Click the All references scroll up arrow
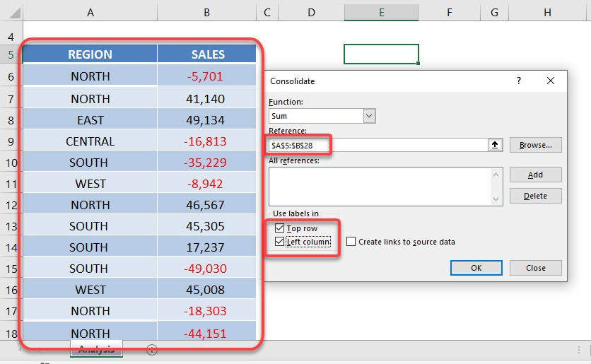The image size is (591, 364). [x=496, y=175]
